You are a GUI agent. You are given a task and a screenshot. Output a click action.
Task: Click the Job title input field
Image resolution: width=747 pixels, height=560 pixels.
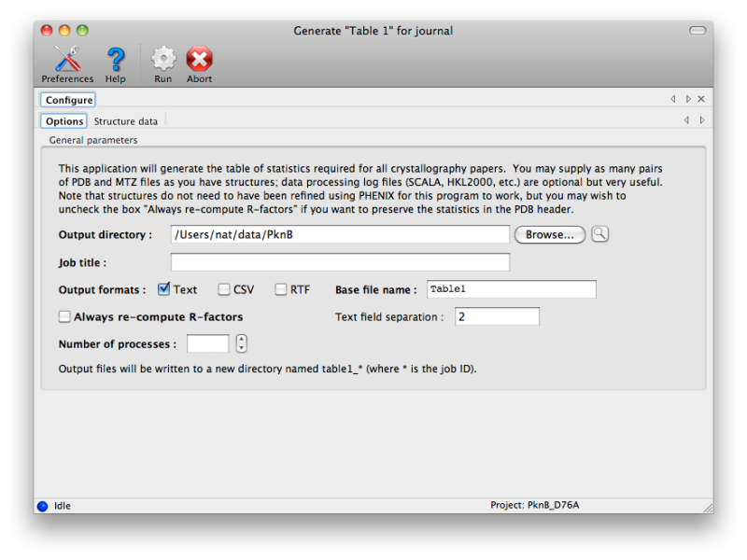click(x=340, y=262)
